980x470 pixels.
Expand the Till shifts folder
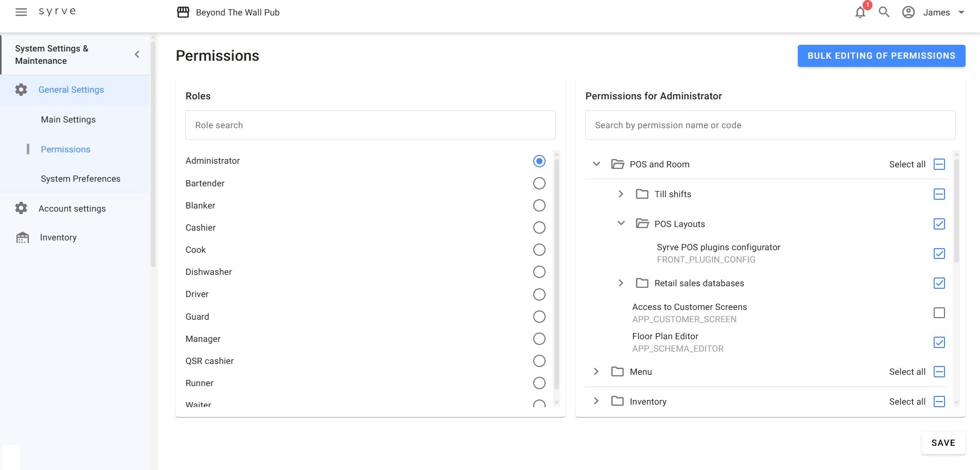pyautogui.click(x=621, y=194)
